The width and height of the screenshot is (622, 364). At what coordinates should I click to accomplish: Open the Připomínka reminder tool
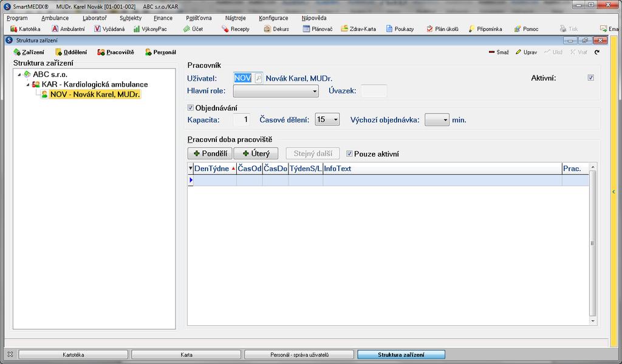[x=485, y=29]
